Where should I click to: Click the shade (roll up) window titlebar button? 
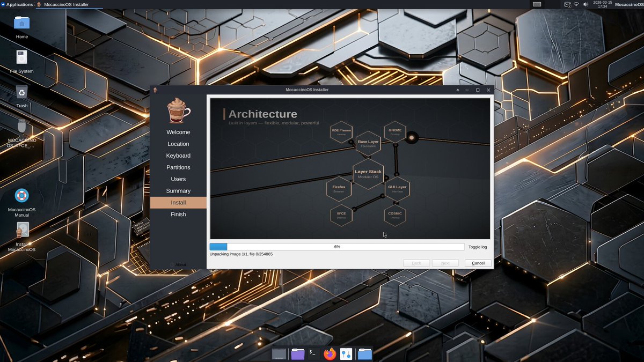click(458, 90)
